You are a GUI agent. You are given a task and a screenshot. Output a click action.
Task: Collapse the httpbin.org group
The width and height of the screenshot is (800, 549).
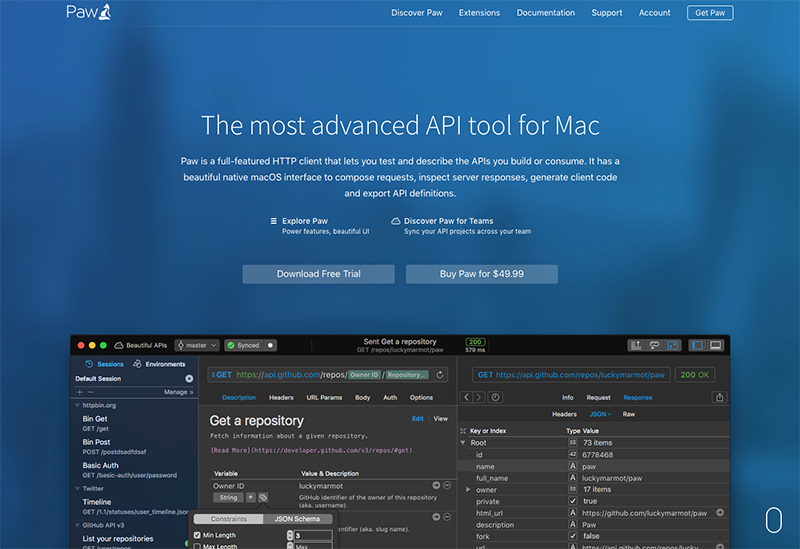coord(78,406)
